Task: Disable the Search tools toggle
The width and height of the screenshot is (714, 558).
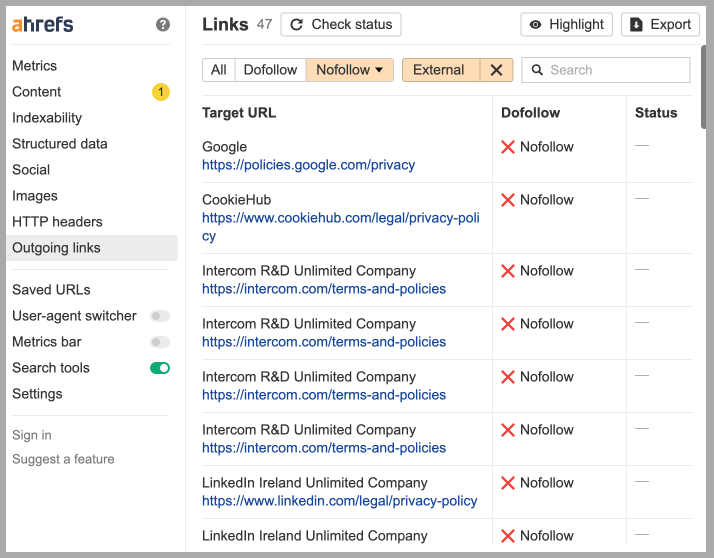Action: pyautogui.click(x=160, y=368)
